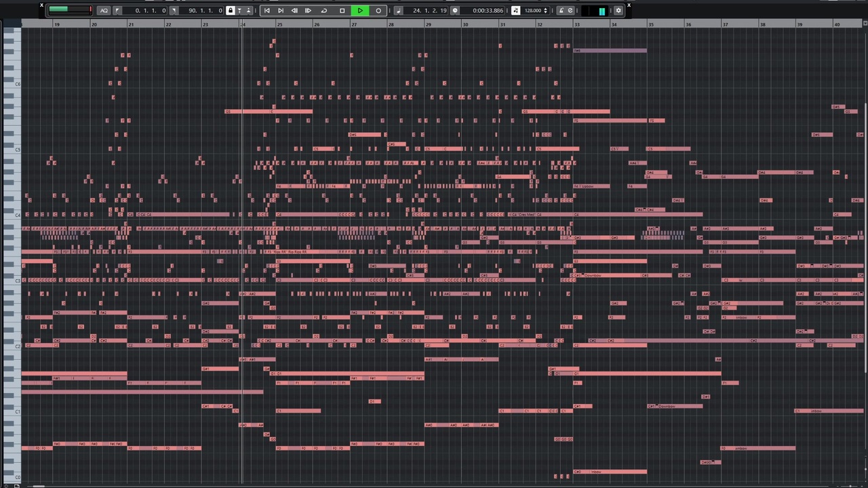Click the left locator flag icon

[x=117, y=11]
